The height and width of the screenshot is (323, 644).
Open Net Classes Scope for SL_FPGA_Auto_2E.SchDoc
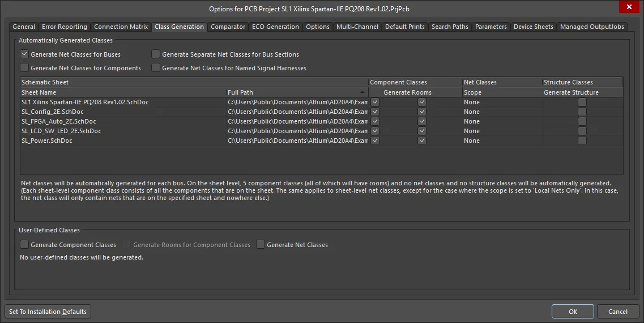coord(502,121)
